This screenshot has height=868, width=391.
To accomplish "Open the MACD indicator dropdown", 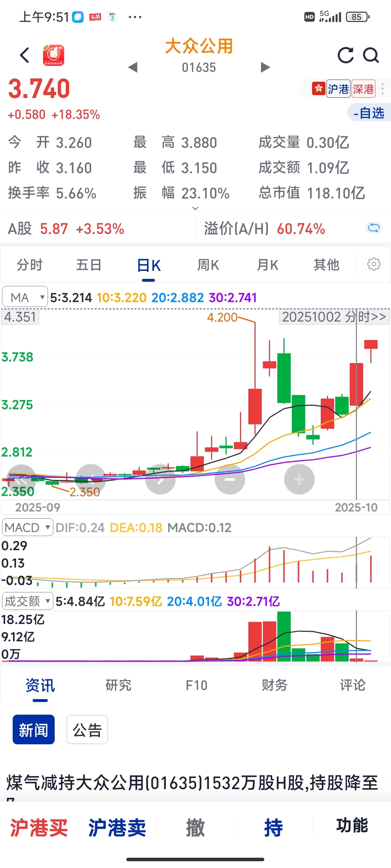I will [28, 527].
